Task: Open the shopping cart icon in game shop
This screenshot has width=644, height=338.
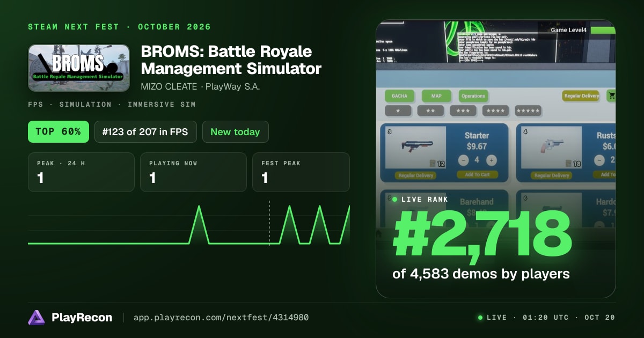Action: click(x=611, y=96)
